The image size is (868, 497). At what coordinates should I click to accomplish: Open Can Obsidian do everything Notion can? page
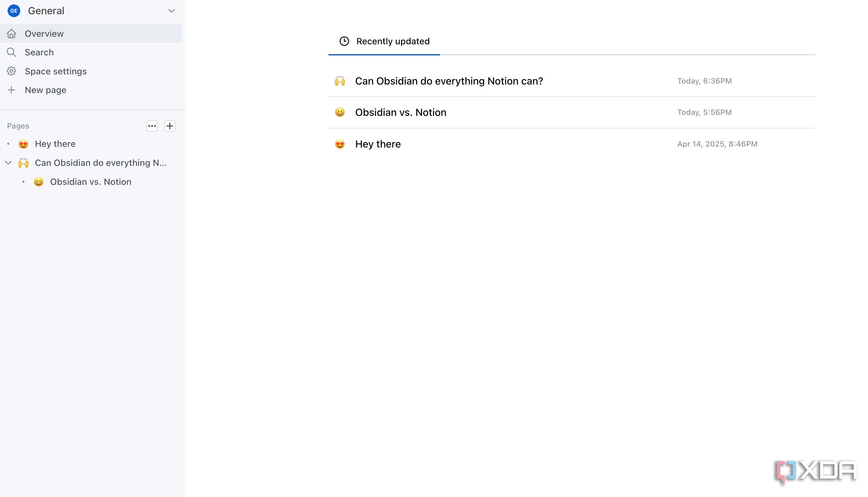point(449,81)
